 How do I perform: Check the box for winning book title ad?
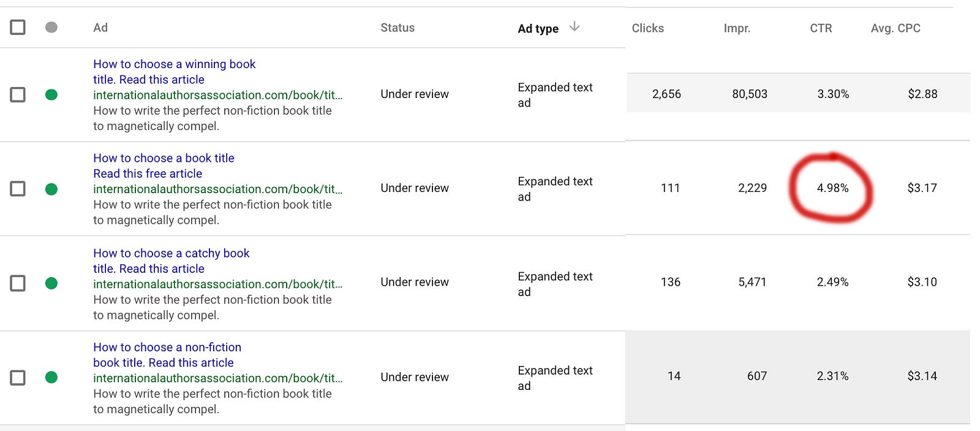[18, 94]
